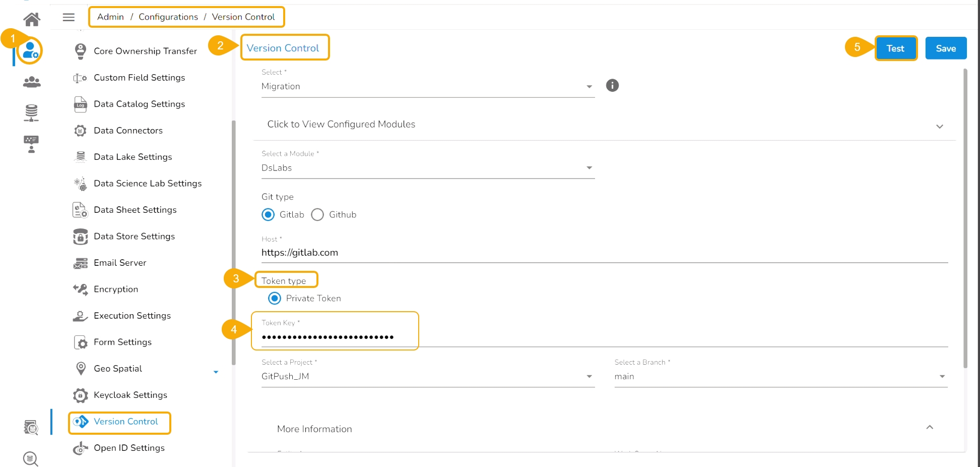Image resolution: width=980 pixels, height=467 pixels.
Task: Open Data Connectors settings menu item
Action: coord(128,131)
